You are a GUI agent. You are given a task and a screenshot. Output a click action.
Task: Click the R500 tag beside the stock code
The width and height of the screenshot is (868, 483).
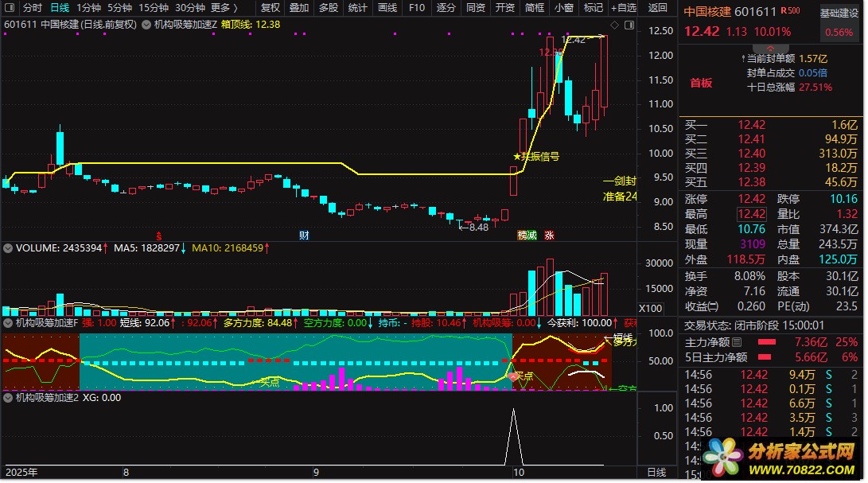point(791,10)
